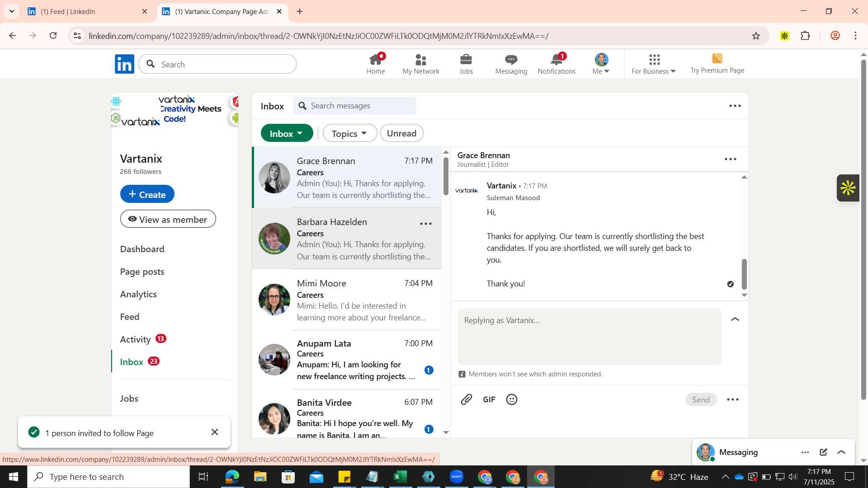Screen dimensions: 868x488
Task: Click the page's main vertical scrollbar
Action: coord(863,230)
